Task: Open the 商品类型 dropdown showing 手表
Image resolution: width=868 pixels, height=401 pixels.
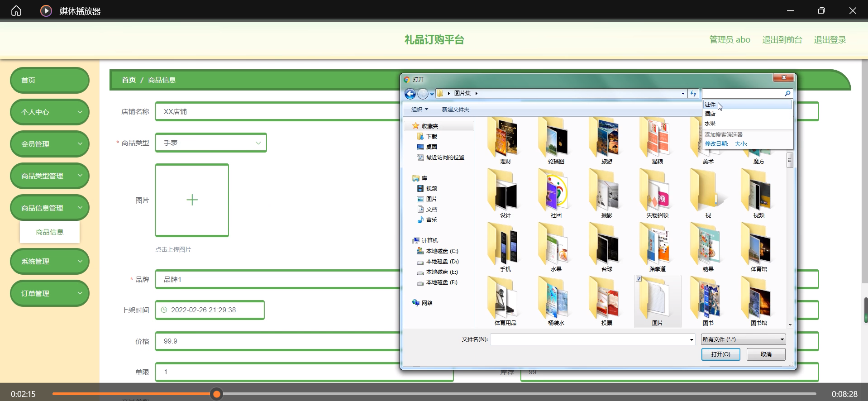Action: (211, 143)
